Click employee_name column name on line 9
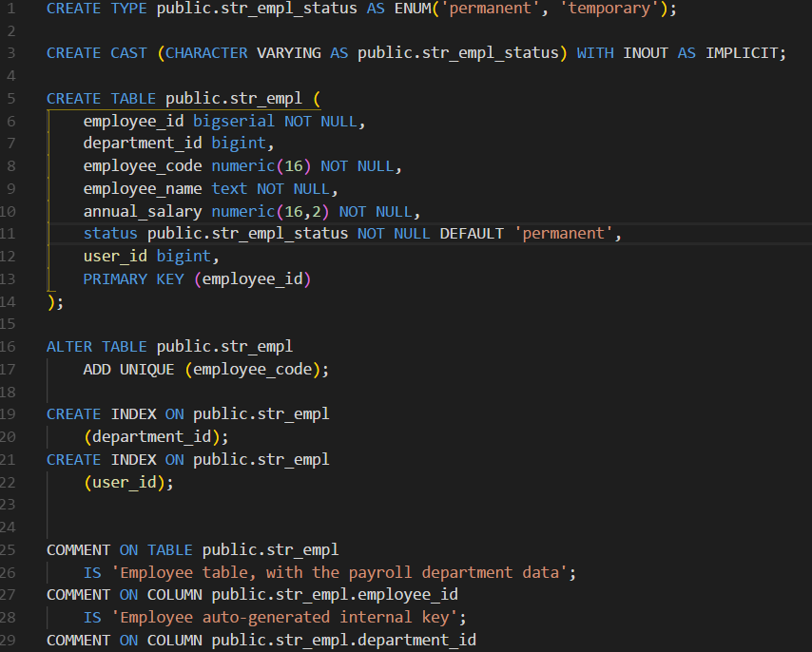Screen dimensions: 812x652 tap(143, 189)
